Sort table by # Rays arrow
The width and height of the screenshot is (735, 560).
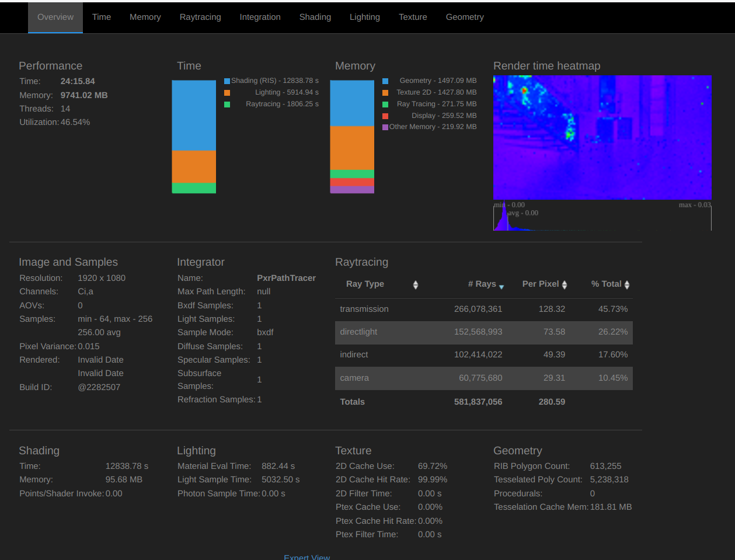click(x=501, y=287)
